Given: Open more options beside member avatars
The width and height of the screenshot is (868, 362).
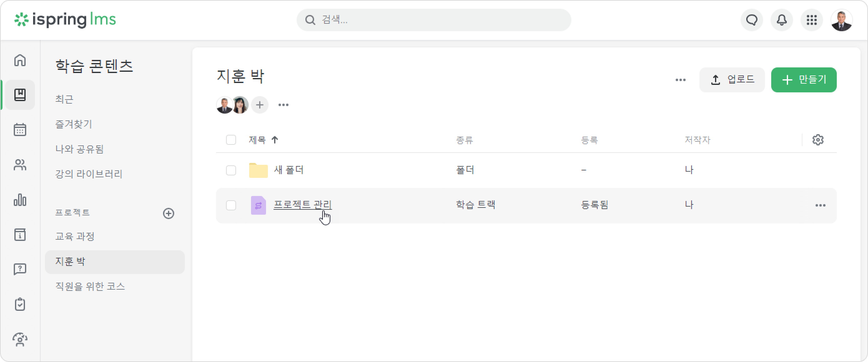Looking at the screenshot, I should pos(284,105).
